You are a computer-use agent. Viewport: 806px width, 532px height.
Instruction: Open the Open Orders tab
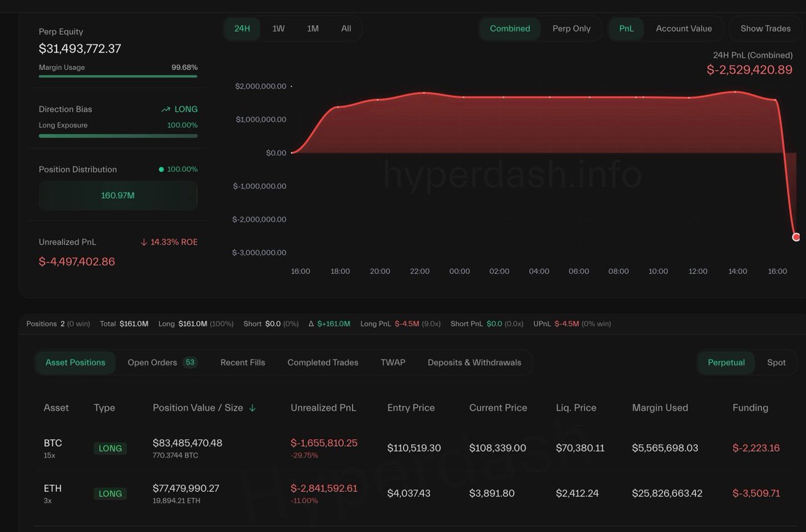click(x=154, y=362)
